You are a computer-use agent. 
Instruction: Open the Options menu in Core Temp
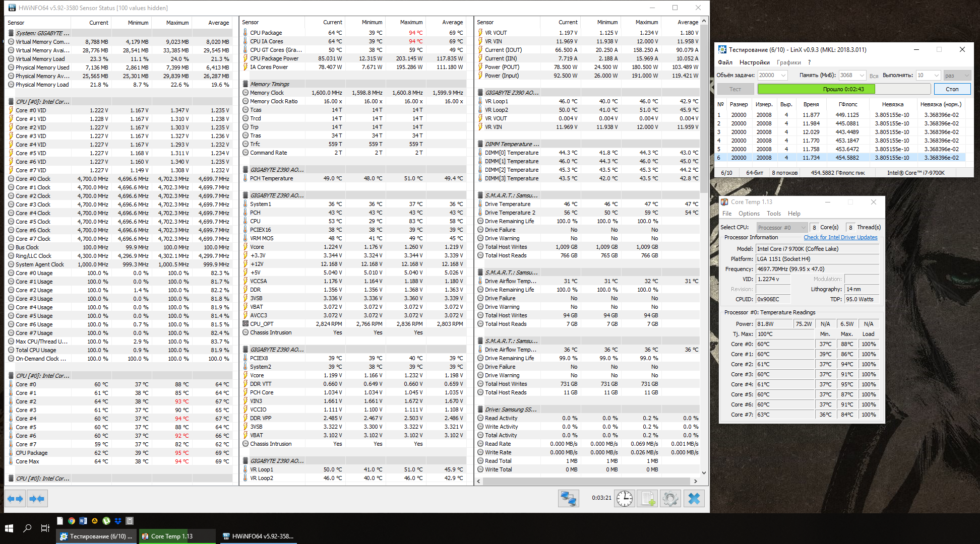(749, 214)
